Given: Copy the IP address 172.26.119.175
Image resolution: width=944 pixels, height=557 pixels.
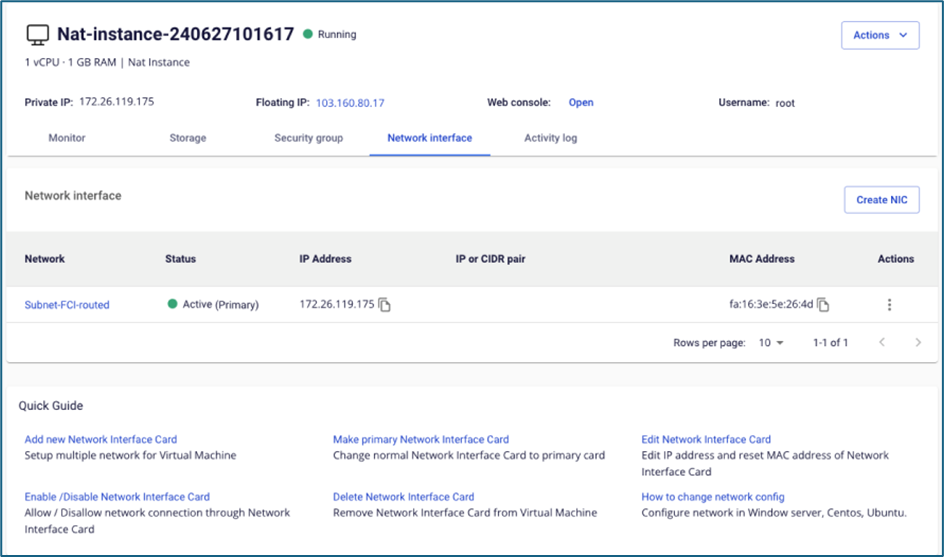Looking at the screenshot, I should [x=385, y=305].
